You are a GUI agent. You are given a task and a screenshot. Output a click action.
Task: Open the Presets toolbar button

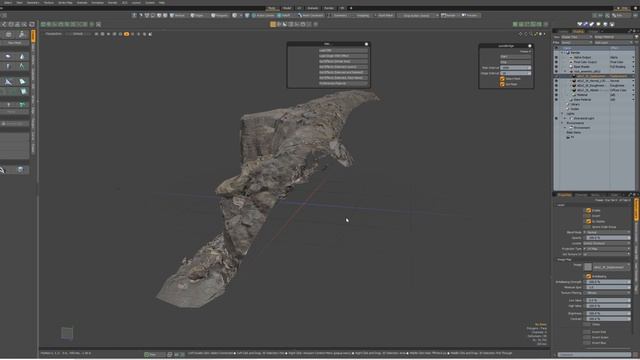[x=471, y=16]
